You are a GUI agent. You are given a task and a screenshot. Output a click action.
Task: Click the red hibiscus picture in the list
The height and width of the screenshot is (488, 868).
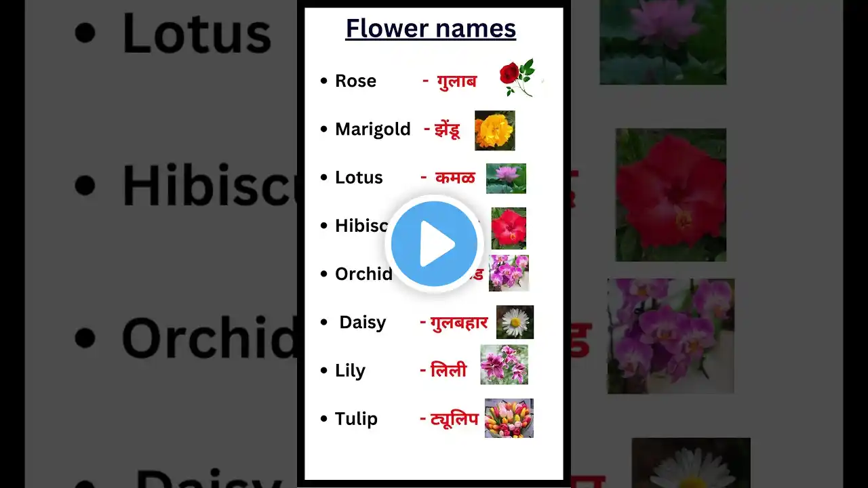[509, 228]
